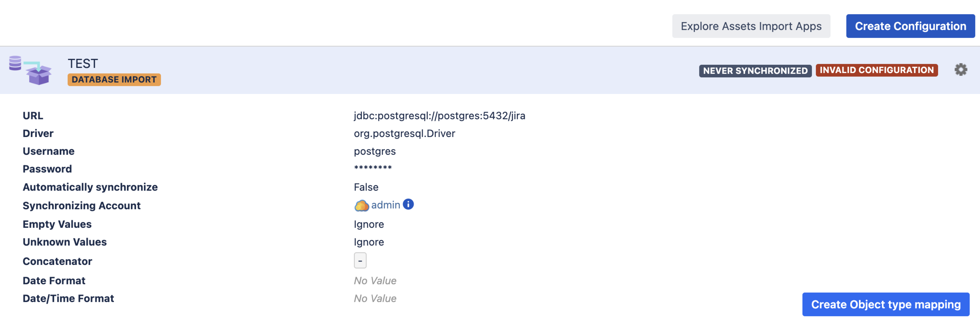Click the masked password value
The image size is (980, 334).
(373, 168)
